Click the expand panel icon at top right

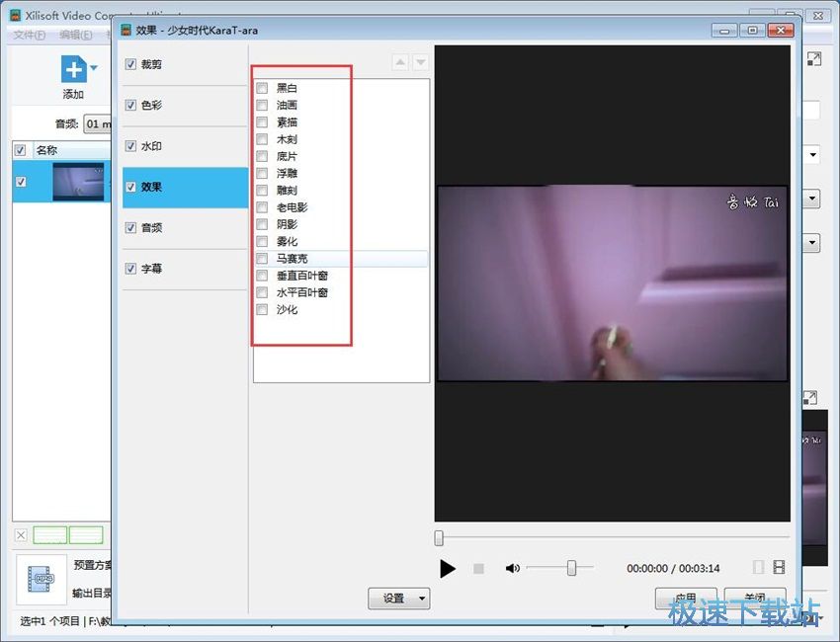pyautogui.click(x=813, y=59)
